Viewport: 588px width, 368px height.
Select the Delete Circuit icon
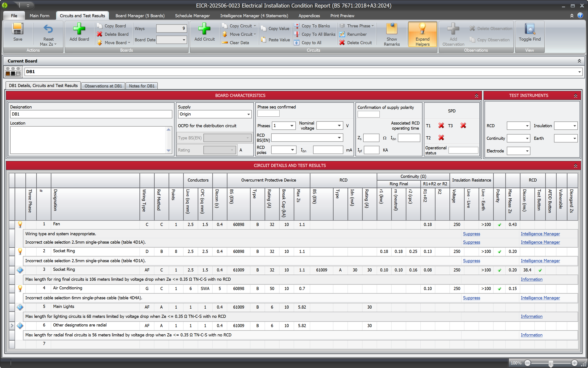pos(342,43)
